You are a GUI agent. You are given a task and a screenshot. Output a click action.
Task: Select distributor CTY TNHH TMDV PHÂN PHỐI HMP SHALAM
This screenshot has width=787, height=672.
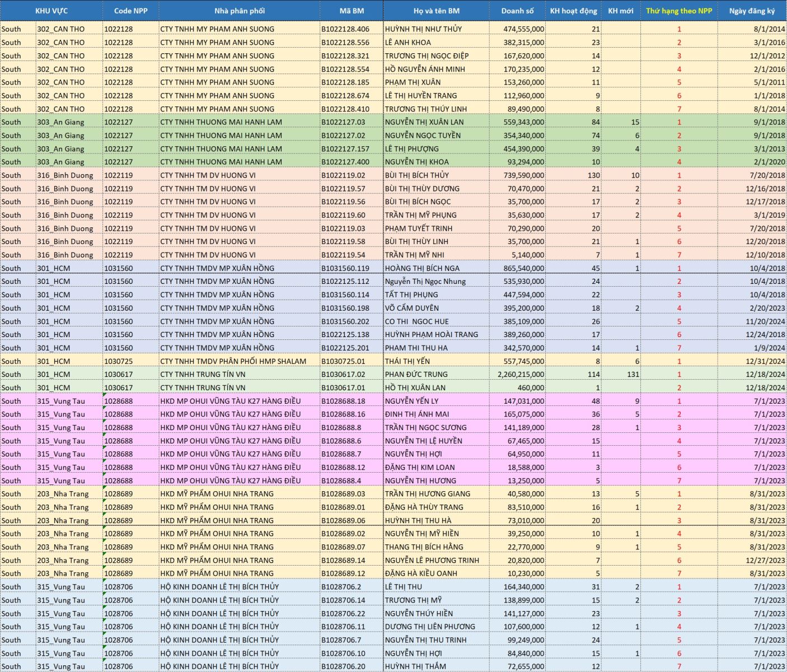pos(233,361)
